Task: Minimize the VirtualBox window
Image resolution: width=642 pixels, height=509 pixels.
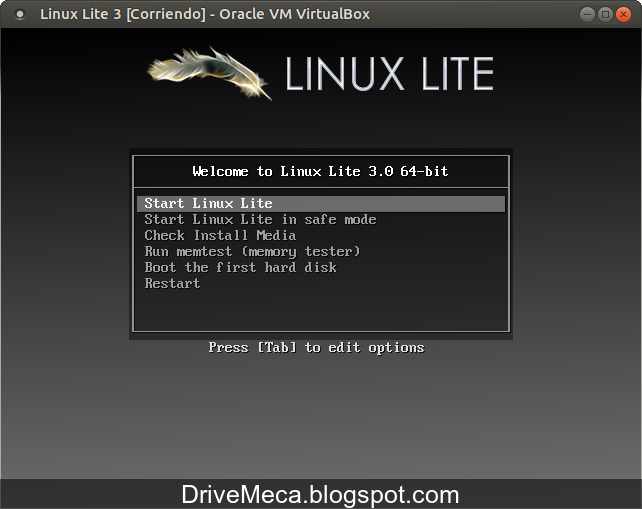Action: point(587,15)
